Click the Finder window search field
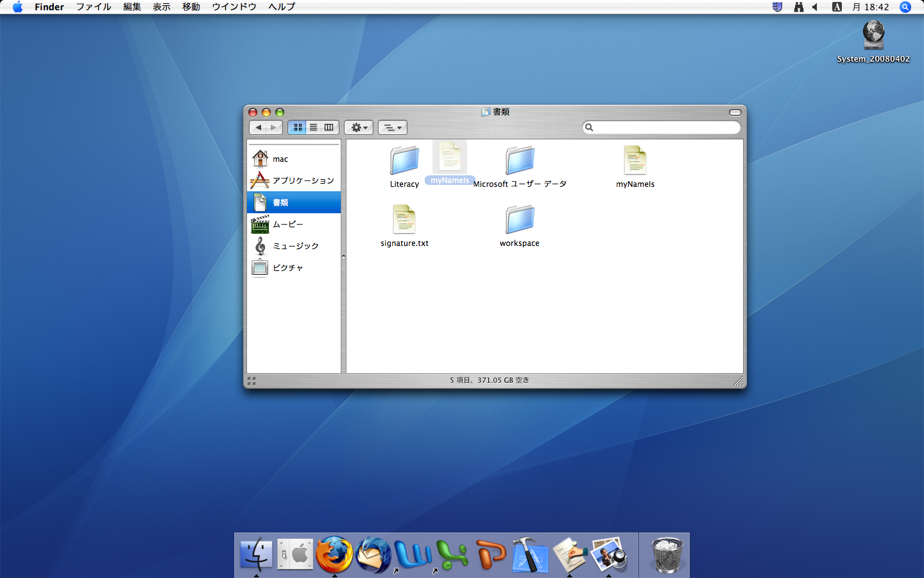Screen dimensions: 924x578 662,127
